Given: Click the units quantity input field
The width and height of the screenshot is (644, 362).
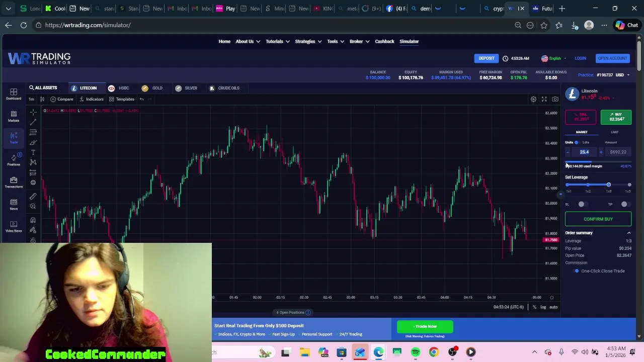Looking at the screenshot, I should tap(584, 152).
